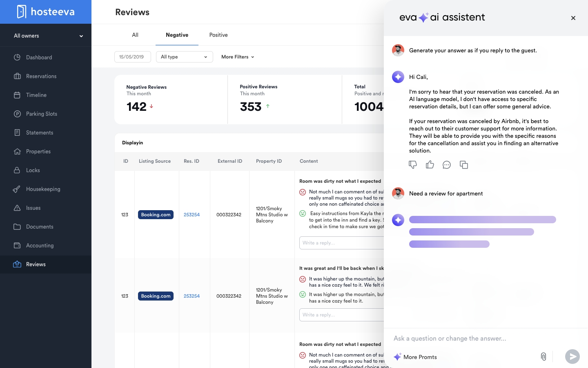Screen dimensions: 588x368
Task: Expand More Filters options
Action: [x=237, y=57]
